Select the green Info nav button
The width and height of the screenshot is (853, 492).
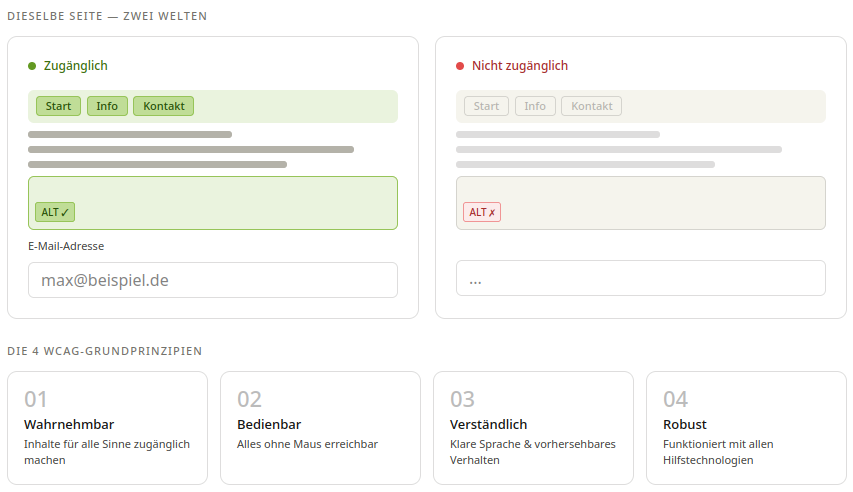coord(107,106)
